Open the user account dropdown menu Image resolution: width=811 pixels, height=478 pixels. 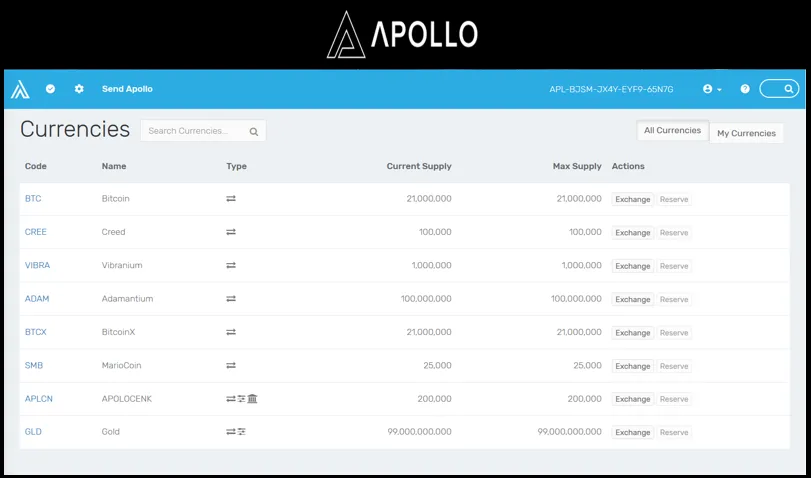712,89
